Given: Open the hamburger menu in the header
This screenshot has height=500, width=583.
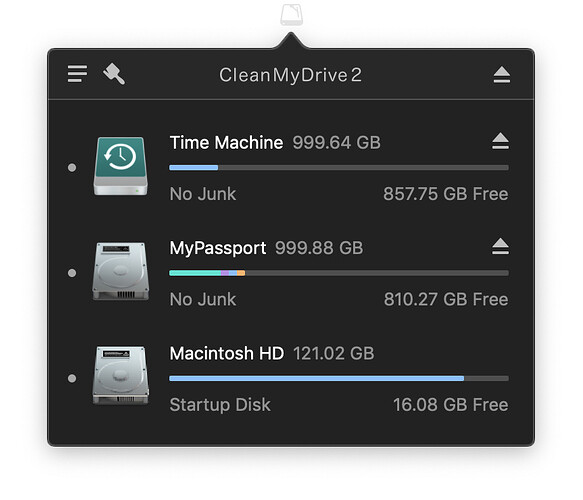Looking at the screenshot, I should 77,74.
